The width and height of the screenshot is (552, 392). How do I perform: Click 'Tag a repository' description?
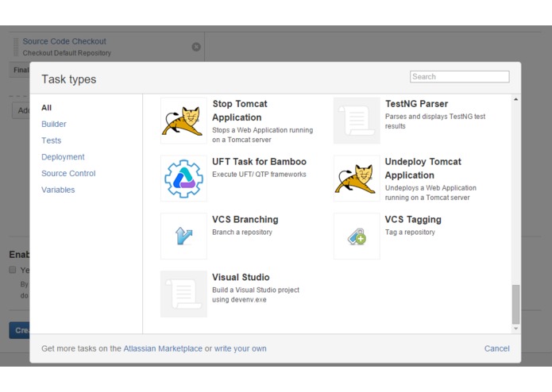tap(410, 232)
